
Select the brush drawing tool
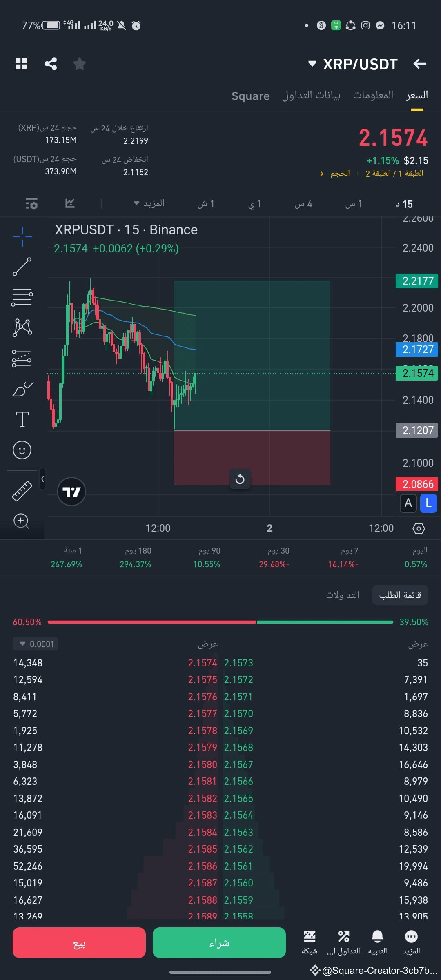pyautogui.click(x=22, y=389)
